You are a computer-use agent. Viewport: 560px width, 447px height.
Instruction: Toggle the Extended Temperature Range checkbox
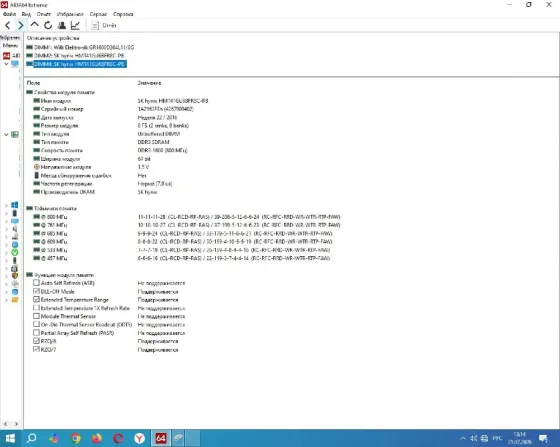tap(36, 299)
